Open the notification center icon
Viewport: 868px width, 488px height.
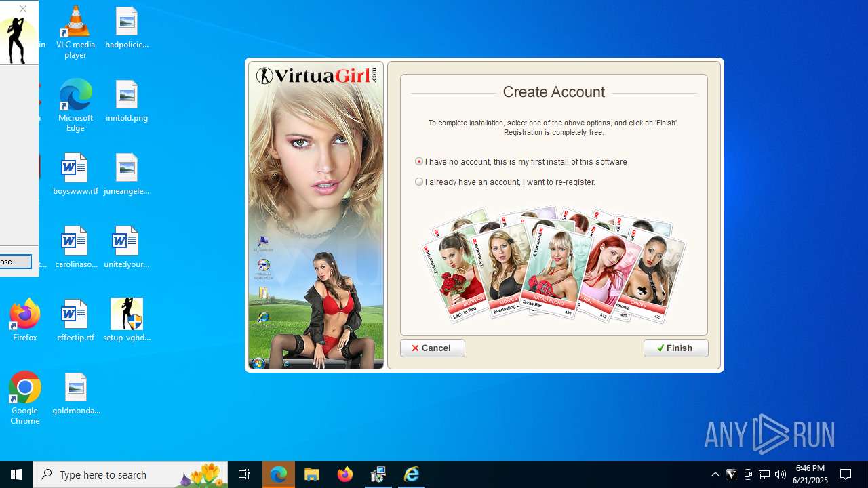(846, 474)
